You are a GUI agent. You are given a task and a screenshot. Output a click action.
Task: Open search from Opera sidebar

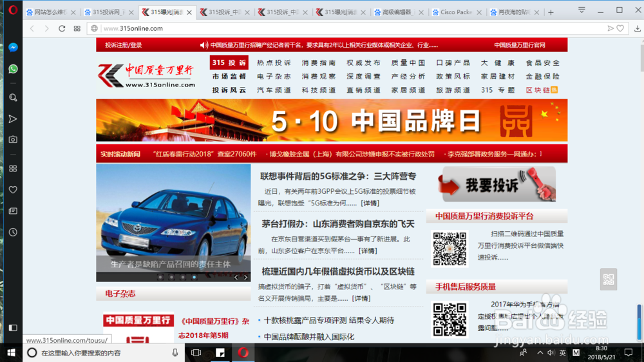13,97
